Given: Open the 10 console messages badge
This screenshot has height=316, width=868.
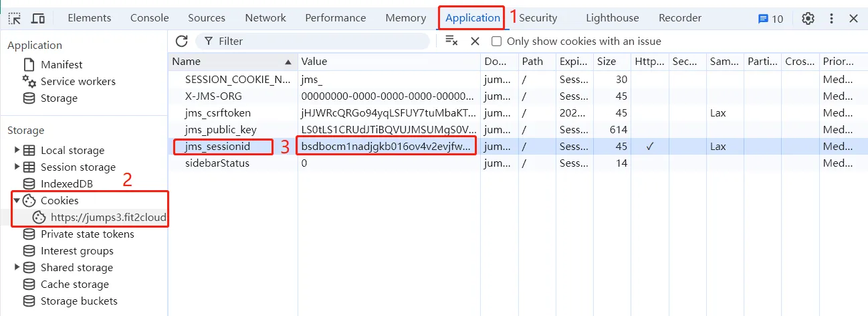Looking at the screenshot, I should [770, 19].
